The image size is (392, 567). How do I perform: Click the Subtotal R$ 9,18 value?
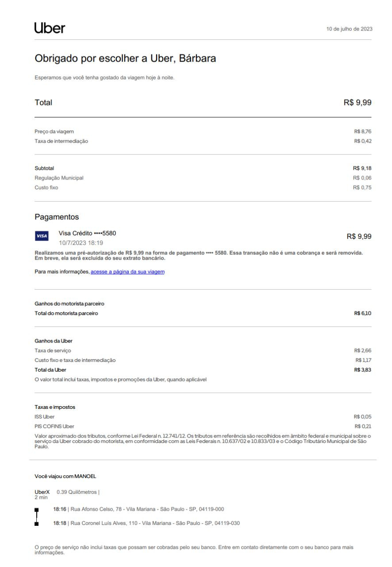pyautogui.click(x=362, y=168)
